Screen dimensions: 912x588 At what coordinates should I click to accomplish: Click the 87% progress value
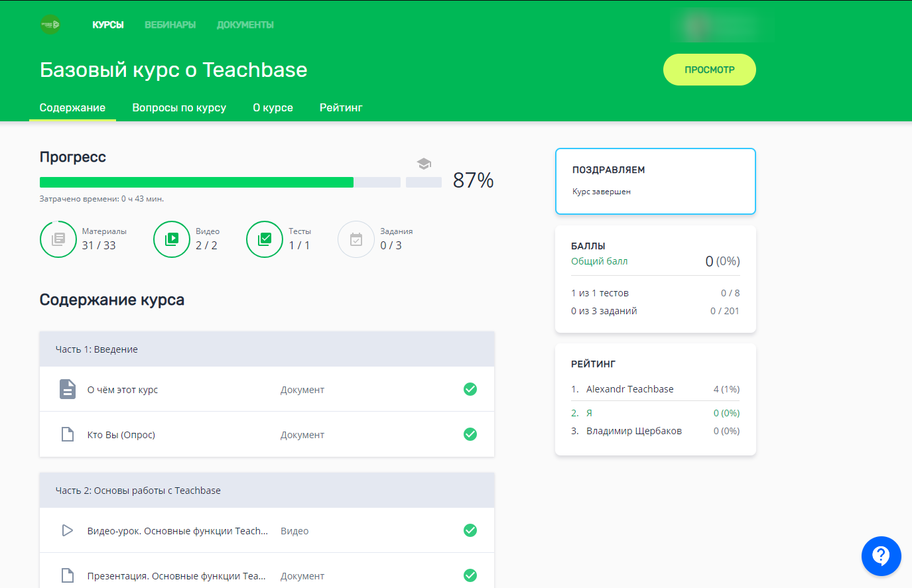(x=474, y=180)
